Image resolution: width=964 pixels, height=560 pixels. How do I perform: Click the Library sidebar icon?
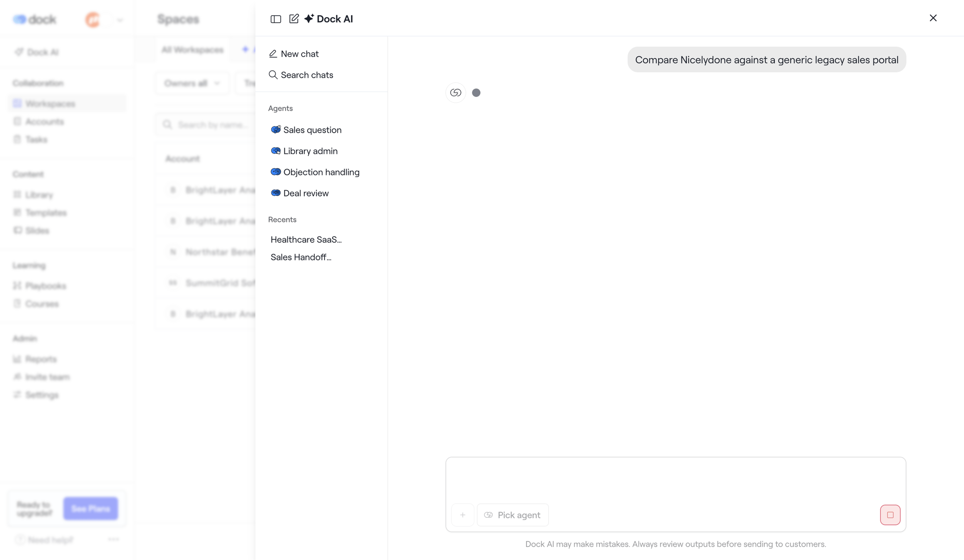pos(17,195)
